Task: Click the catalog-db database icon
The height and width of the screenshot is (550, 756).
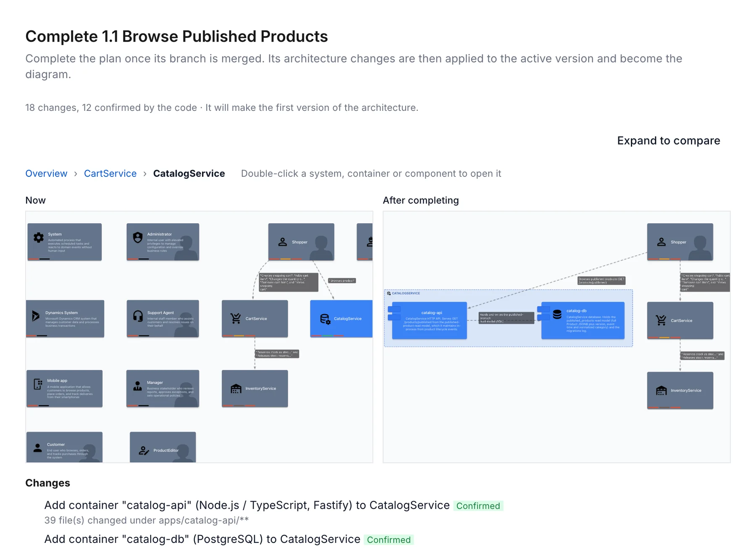Action: (x=557, y=314)
